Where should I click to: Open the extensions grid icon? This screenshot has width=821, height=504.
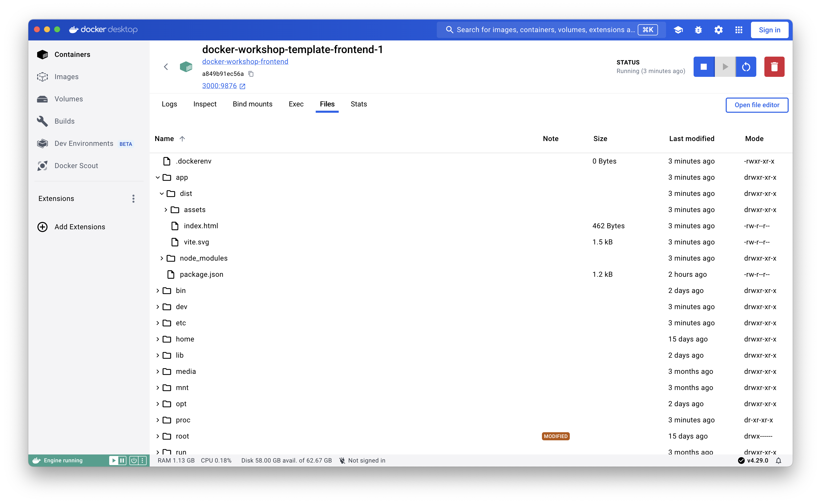click(739, 30)
